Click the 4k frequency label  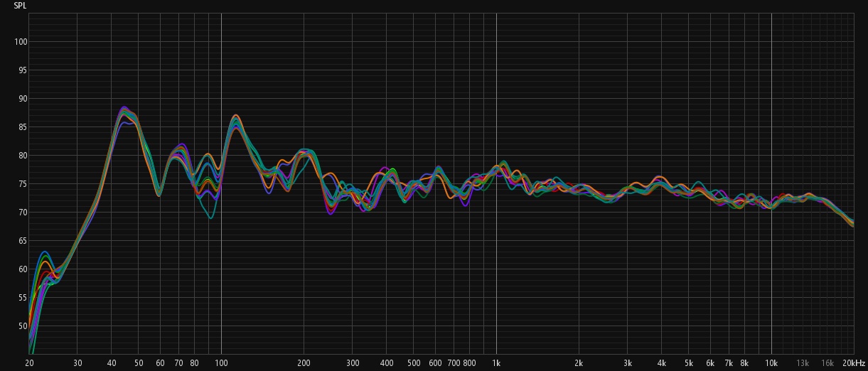pyautogui.click(x=662, y=362)
